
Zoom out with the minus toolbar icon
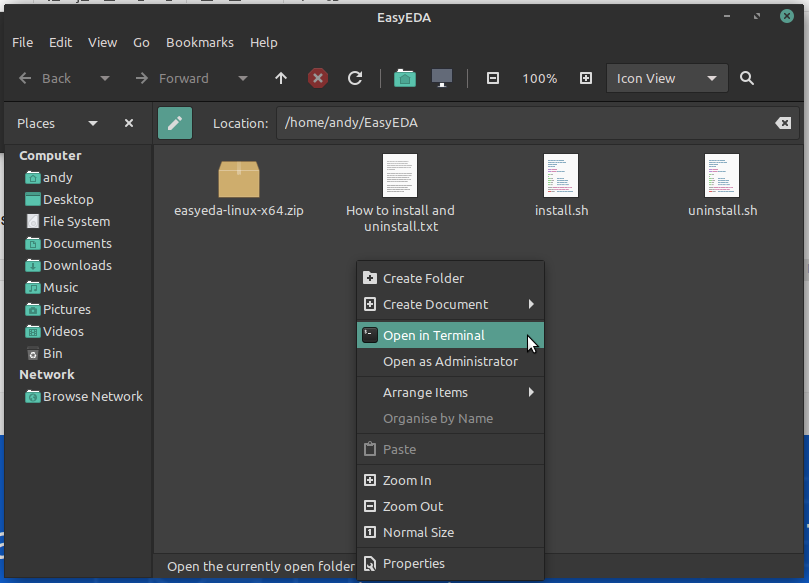click(x=493, y=78)
